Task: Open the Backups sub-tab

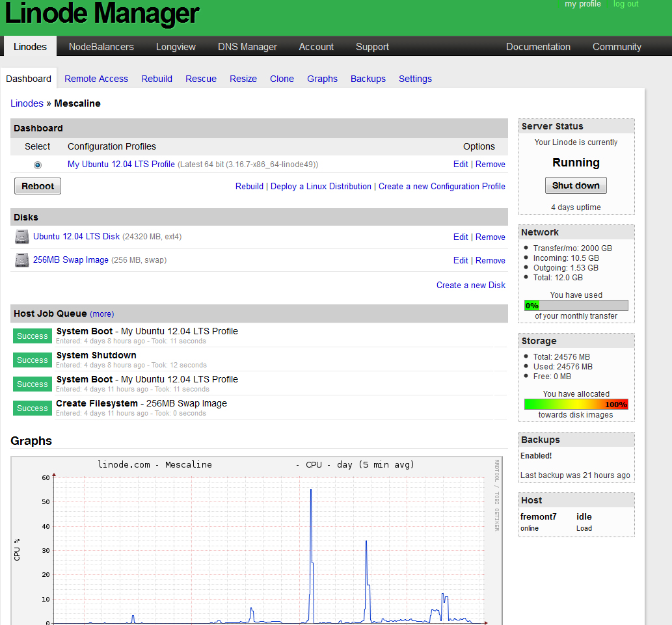Action: point(368,79)
